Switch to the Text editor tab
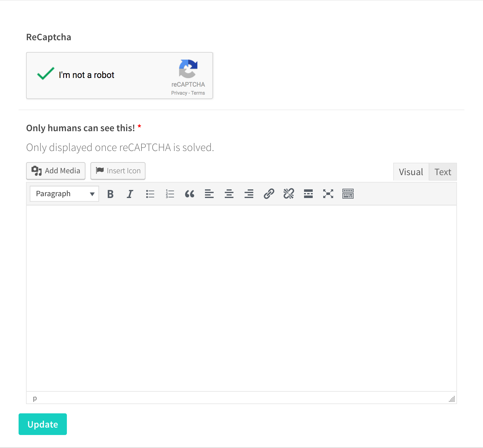 (x=443, y=172)
